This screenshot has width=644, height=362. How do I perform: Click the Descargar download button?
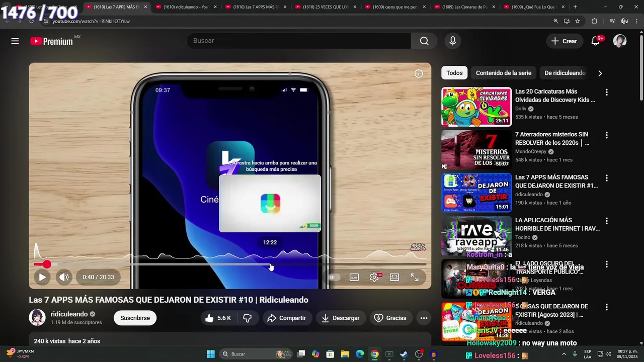(341, 318)
